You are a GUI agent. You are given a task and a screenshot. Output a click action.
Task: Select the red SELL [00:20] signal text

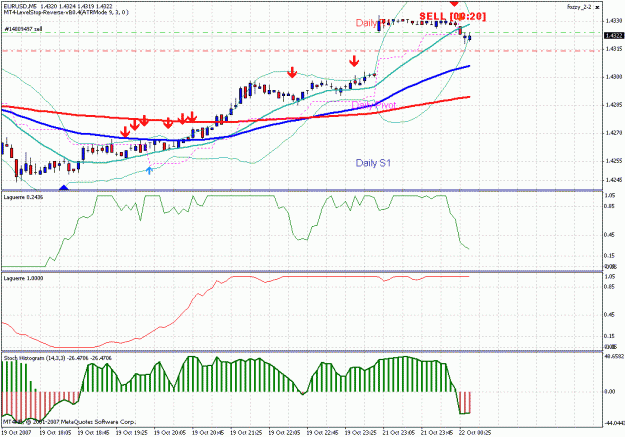pos(452,16)
